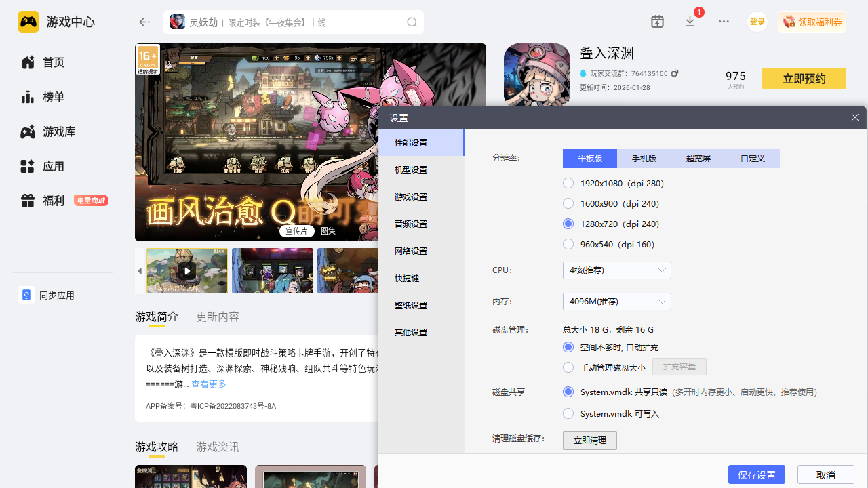
Task: Click the search magnifier icon
Action: [x=412, y=22]
